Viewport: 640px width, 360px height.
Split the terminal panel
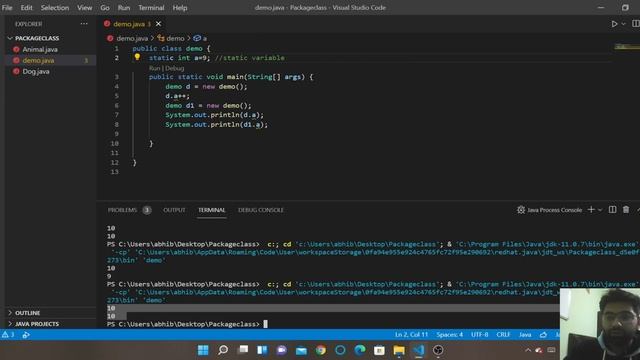pyautogui.click(x=612, y=210)
